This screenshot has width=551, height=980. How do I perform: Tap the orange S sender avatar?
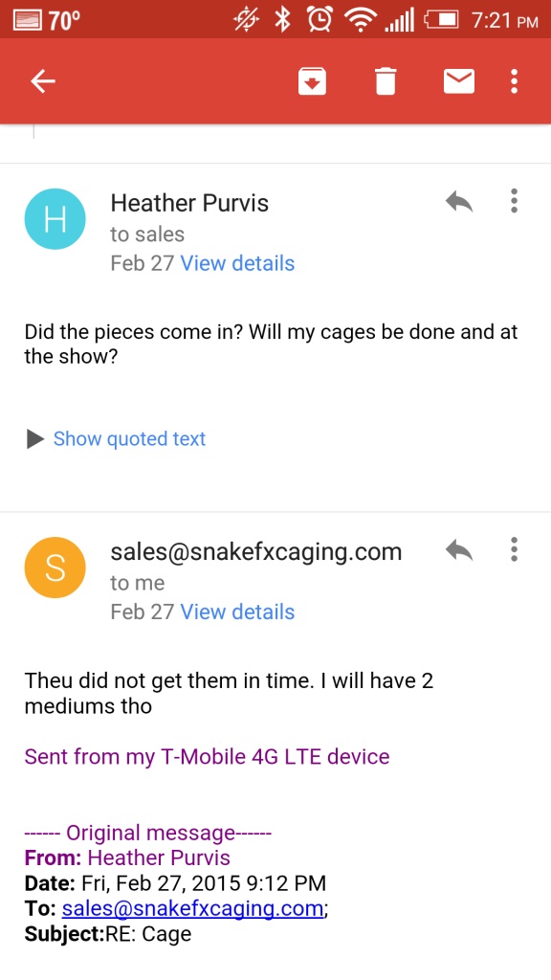[x=55, y=568]
